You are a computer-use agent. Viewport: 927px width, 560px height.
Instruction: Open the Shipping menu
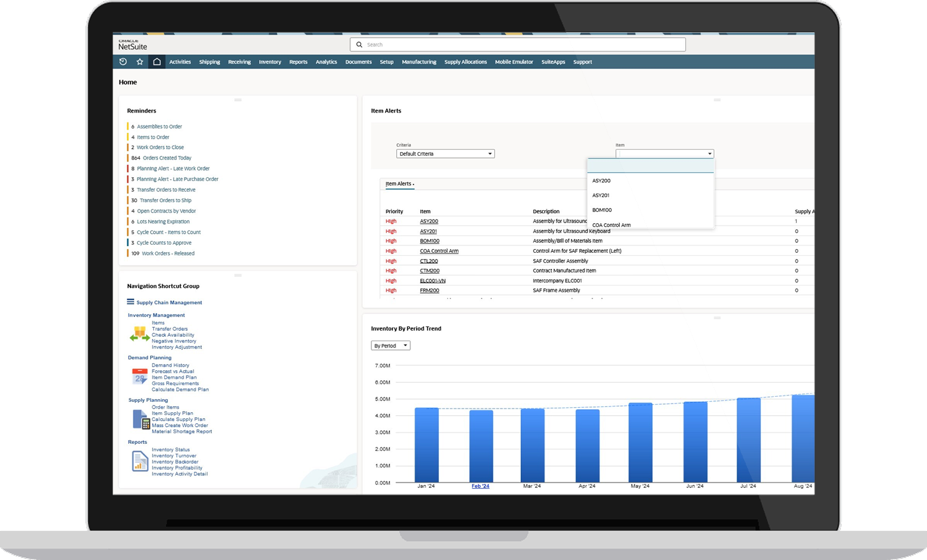point(210,62)
